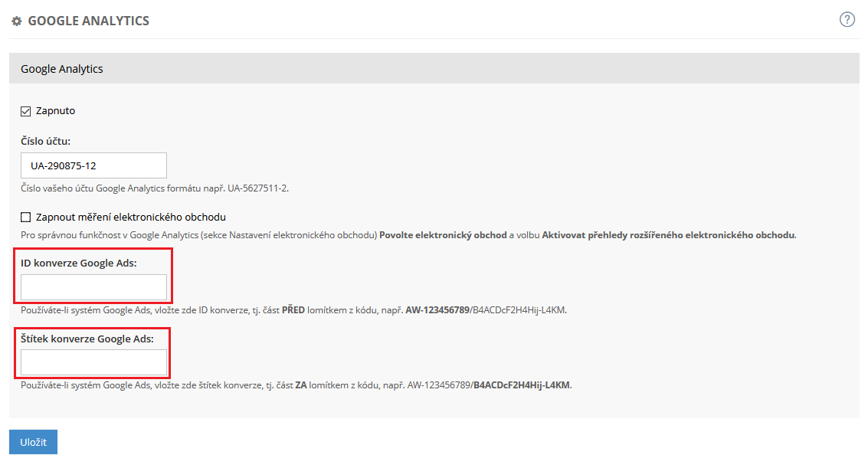Click into the Štítek konverze Google Ads field
Image resolution: width=868 pixels, height=468 pixels.
click(93, 362)
